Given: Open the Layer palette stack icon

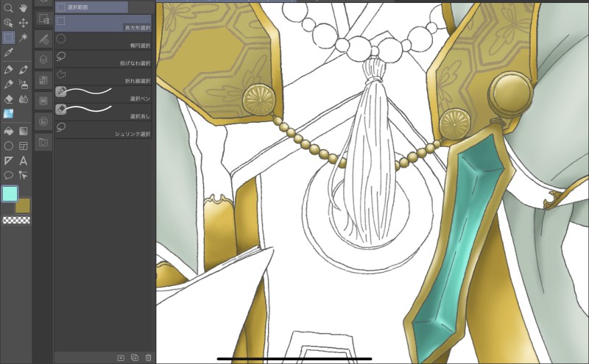Looking at the screenshot, I should click(43, 60).
